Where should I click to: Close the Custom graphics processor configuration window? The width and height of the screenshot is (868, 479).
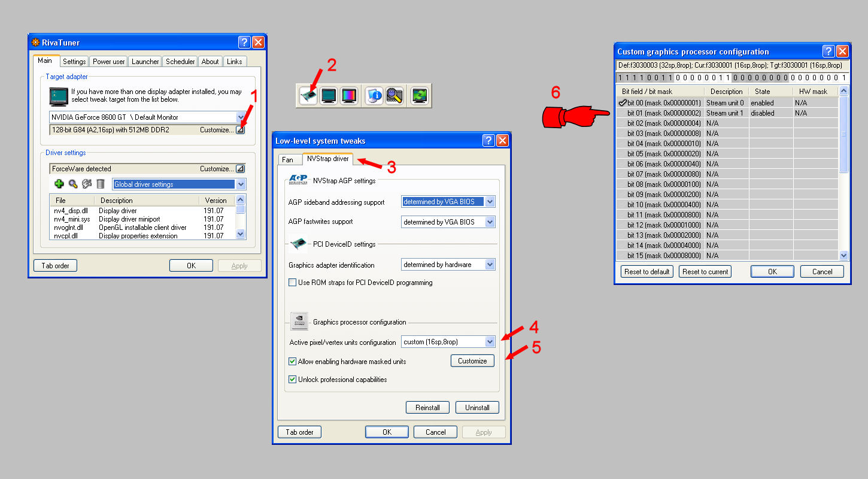(842, 51)
